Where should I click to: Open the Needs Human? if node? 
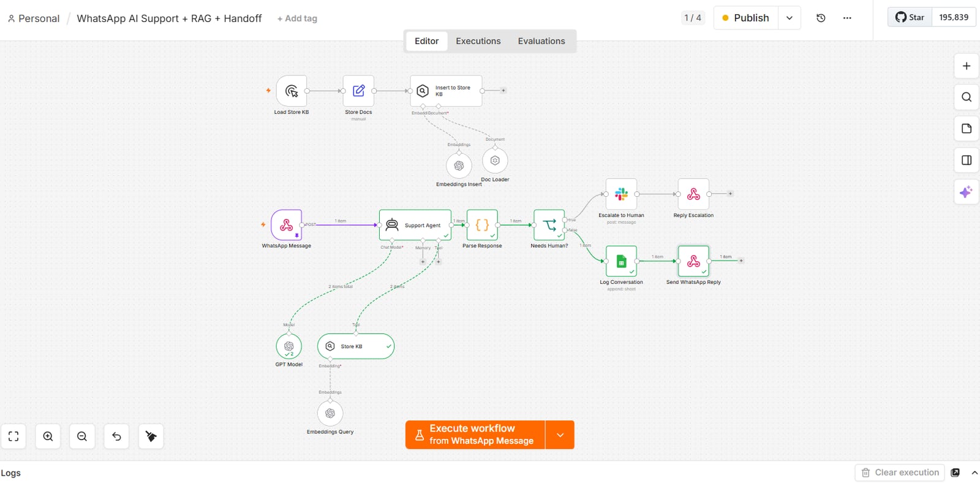549,225
